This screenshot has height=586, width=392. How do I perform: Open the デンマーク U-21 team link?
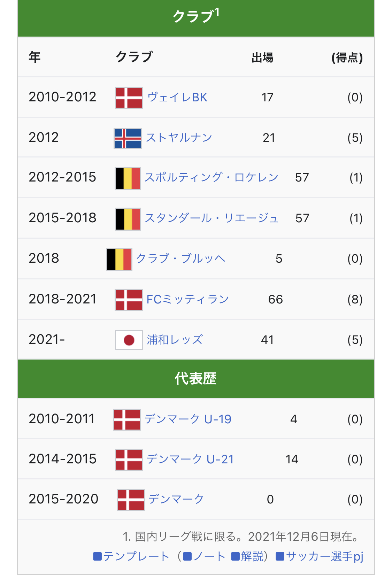click(x=190, y=459)
